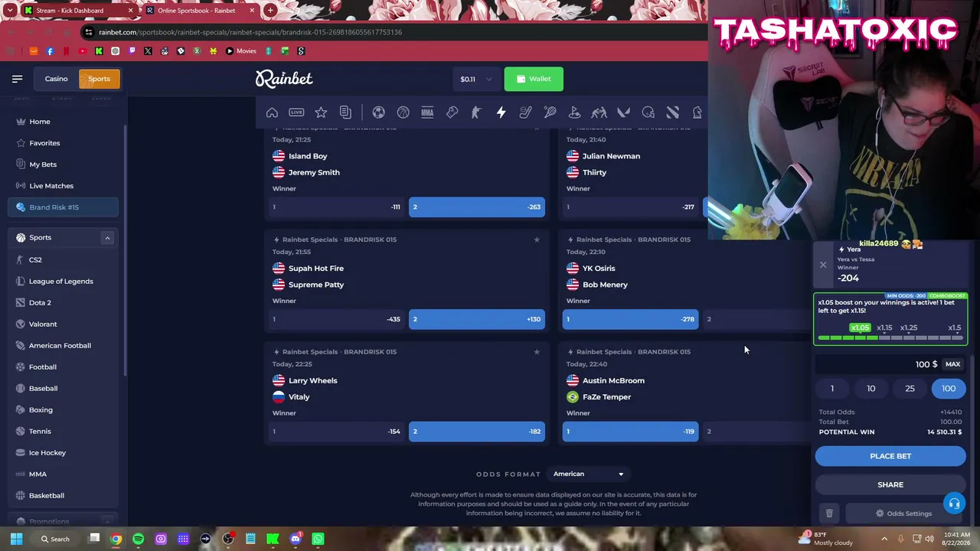Select the shooter soldier esports icon
Image resolution: width=980 pixels, height=551 pixels.
pos(476,112)
